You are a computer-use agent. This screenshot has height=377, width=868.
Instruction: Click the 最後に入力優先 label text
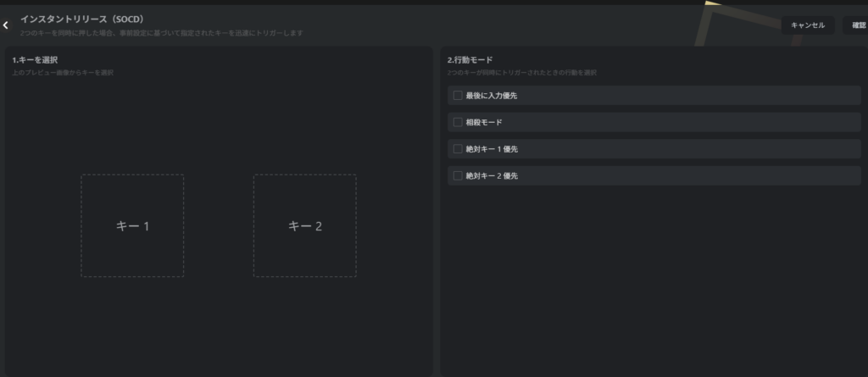[492, 96]
